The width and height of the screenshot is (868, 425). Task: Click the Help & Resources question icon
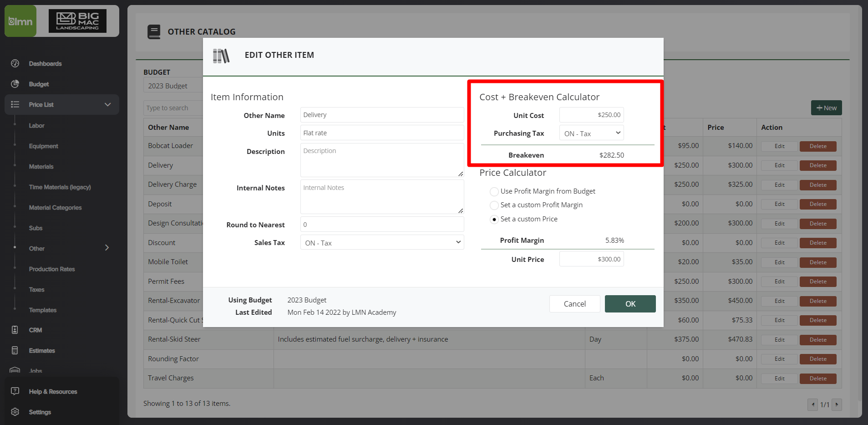coord(15,391)
